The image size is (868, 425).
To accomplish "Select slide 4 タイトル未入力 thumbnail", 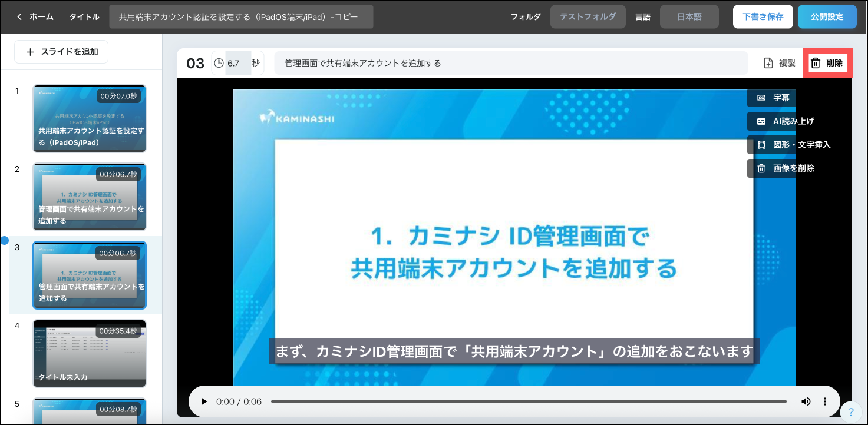I will pyautogui.click(x=90, y=353).
